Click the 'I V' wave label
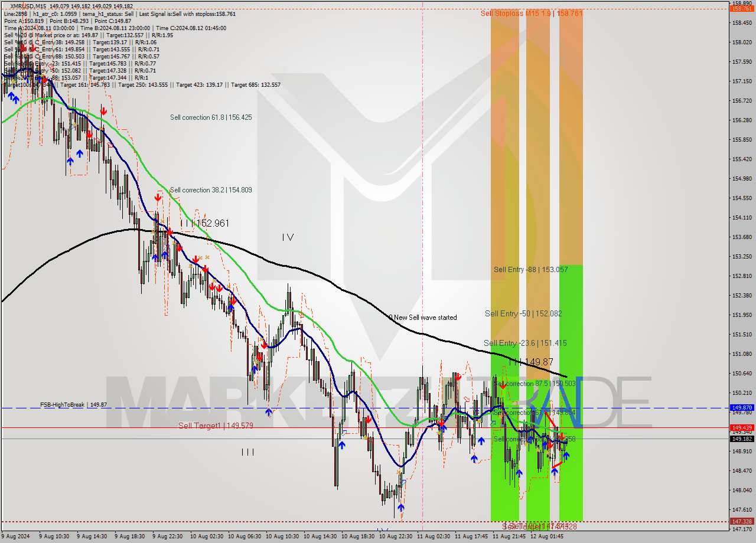This screenshot has height=543, width=756. (288, 237)
